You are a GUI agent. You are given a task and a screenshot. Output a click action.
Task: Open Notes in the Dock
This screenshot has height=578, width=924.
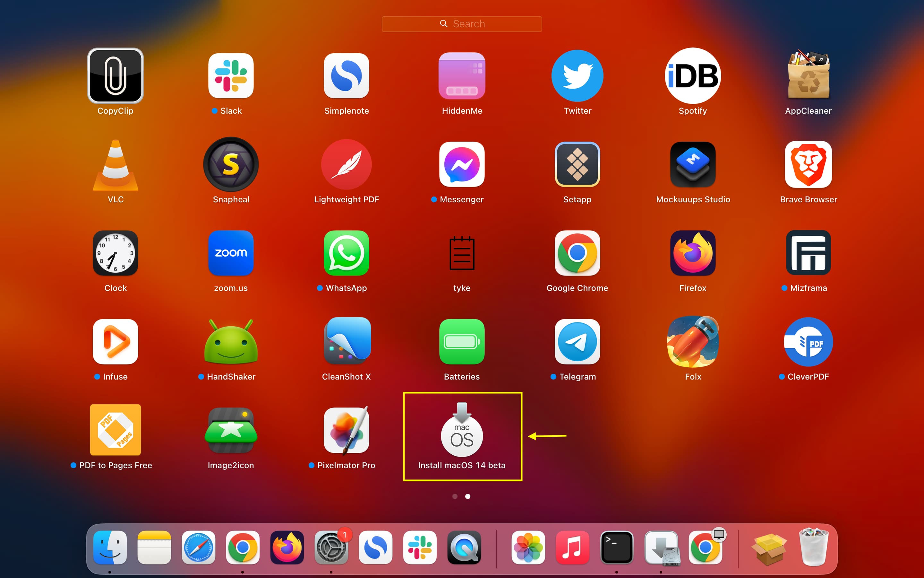tap(154, 547)
